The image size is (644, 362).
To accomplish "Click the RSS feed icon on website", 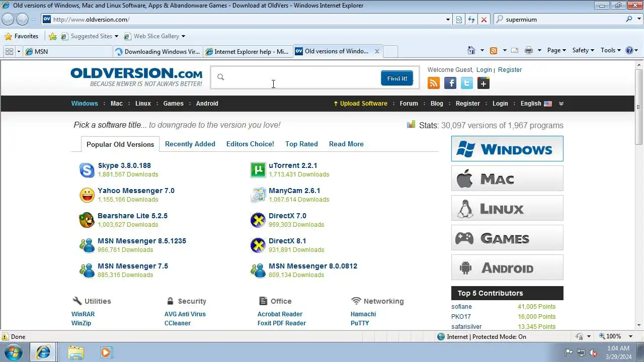I will (x=434, y=83).
